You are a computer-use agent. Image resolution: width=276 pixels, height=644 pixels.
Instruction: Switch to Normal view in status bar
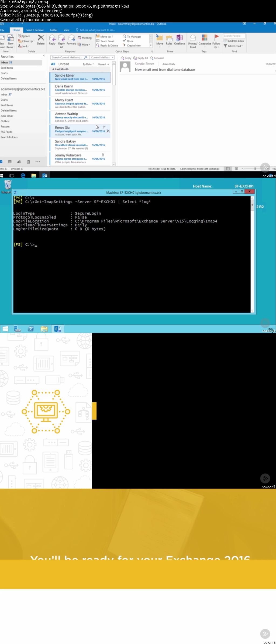click(x=228, y=169)
